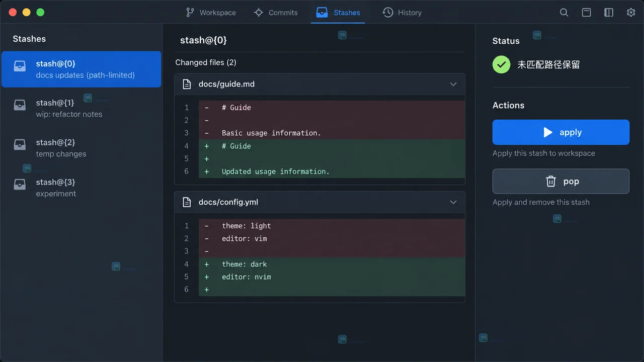Click the tray icon on Stashes tab
The width and height of the screenshot is (644, 362).
point(322,13)
